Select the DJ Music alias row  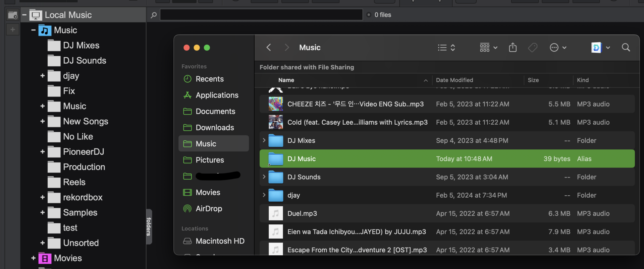tap(447, 159)
